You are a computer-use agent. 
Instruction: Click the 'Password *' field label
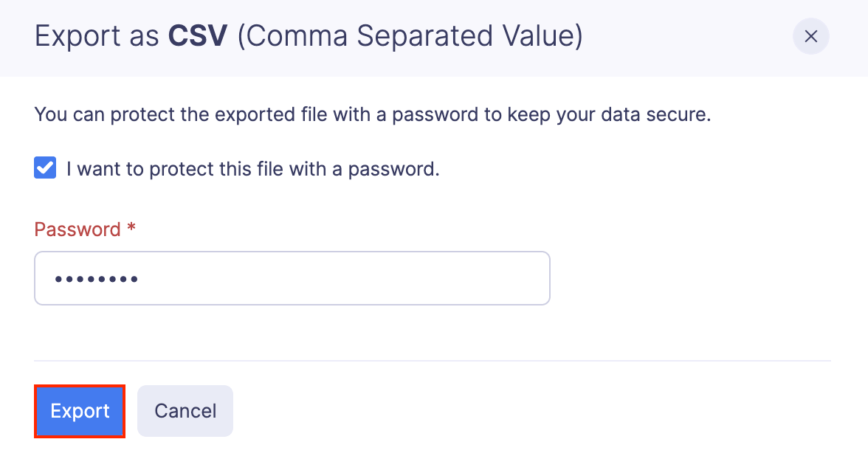pyautogui.click(x=77, y=229)
